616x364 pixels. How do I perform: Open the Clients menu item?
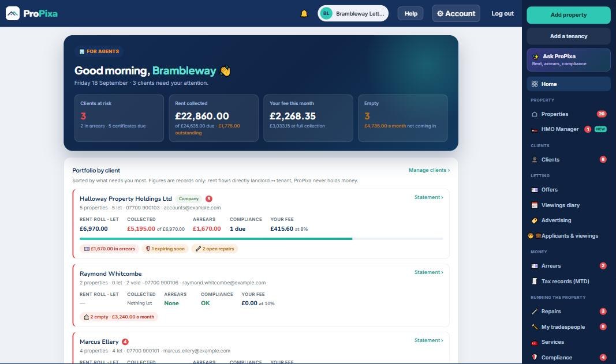pos(569,159)
